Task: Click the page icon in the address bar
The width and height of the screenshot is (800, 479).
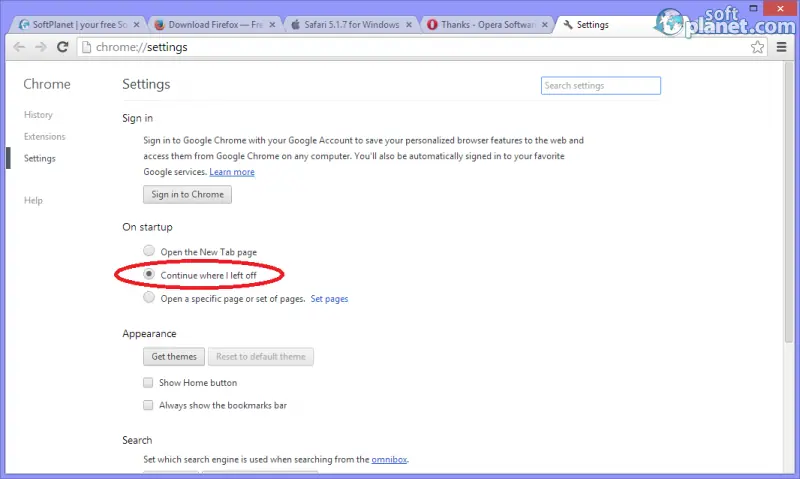Action: click(x=87, y=47)
